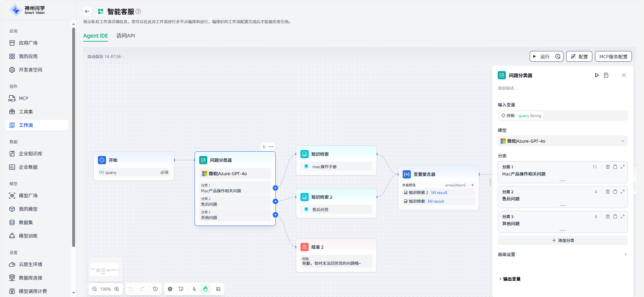Run the 问题分类器 node from panel

coord(597,75)
